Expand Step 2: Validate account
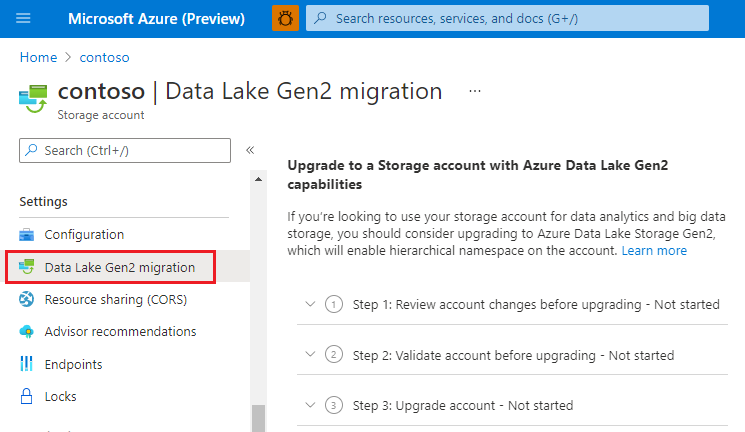The height and width of the screenshot is (432, 745). point(310,355)
